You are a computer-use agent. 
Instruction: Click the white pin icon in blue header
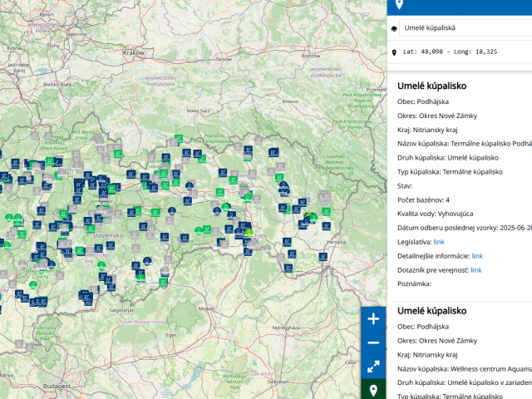pyautogui.click(x=399, y=4)
